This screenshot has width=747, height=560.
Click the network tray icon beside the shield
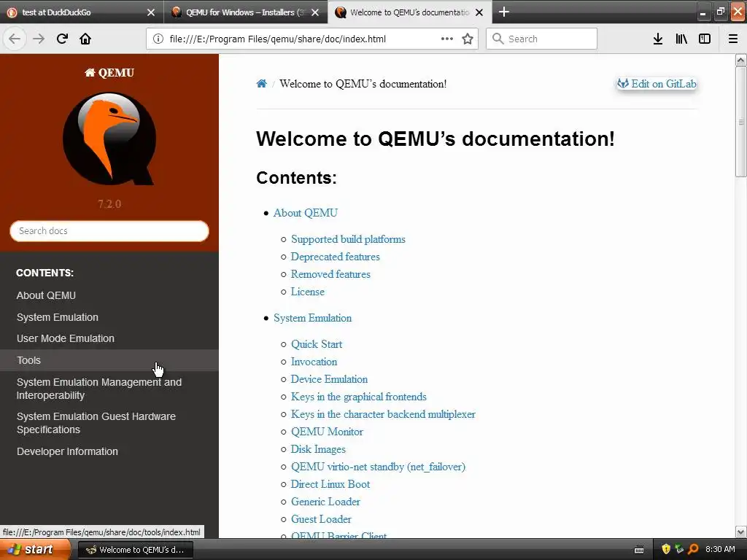tap(679, 550)
